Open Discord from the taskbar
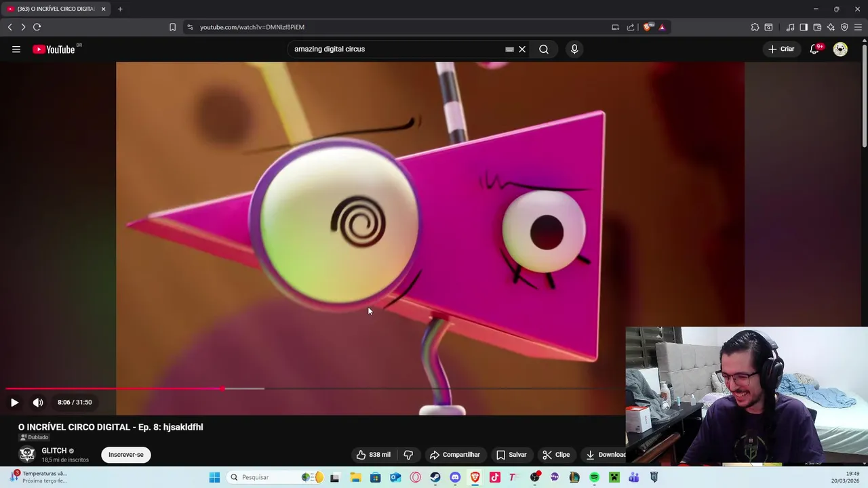 [455, 477]
